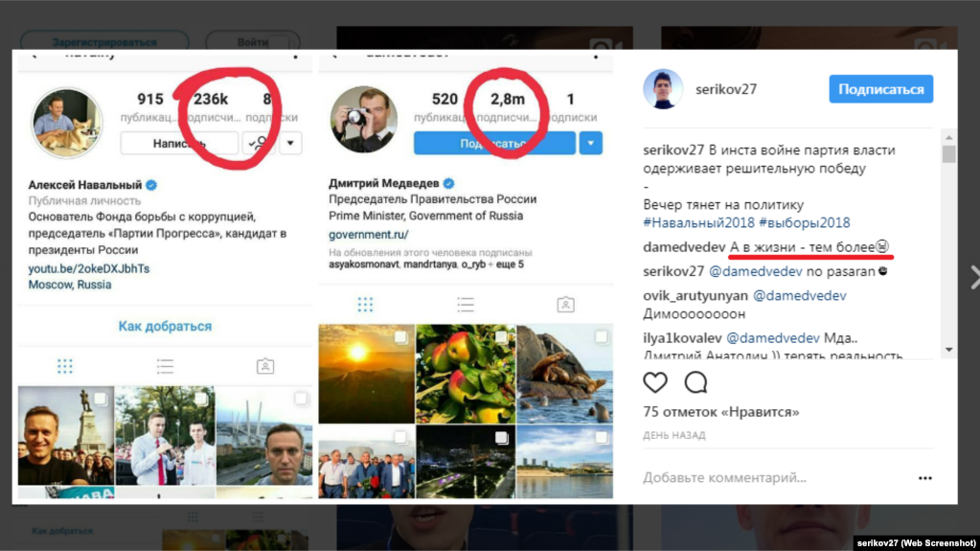Switch Medvedev profile to grid view
980x551 pixels.
(365, 305)
